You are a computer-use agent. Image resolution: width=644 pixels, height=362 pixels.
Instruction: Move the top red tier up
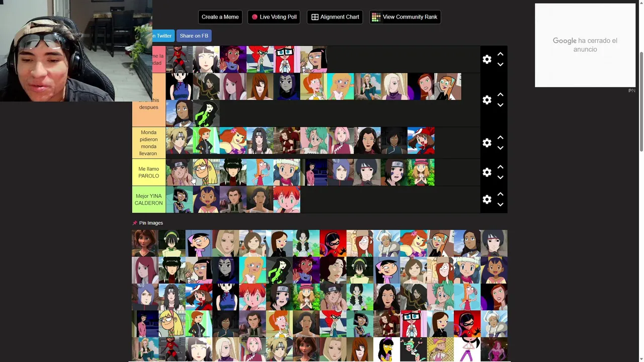click(x=500, y=54)
